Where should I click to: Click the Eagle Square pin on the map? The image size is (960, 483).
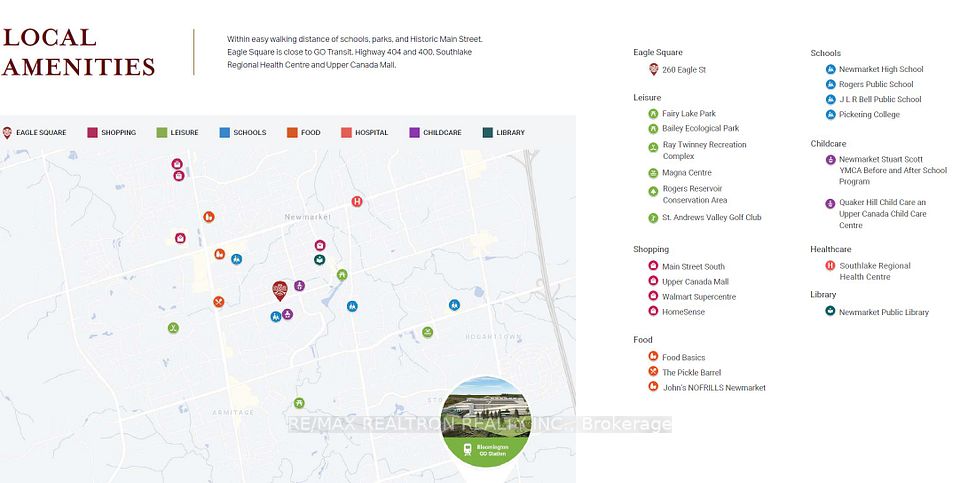coord(280,290)
